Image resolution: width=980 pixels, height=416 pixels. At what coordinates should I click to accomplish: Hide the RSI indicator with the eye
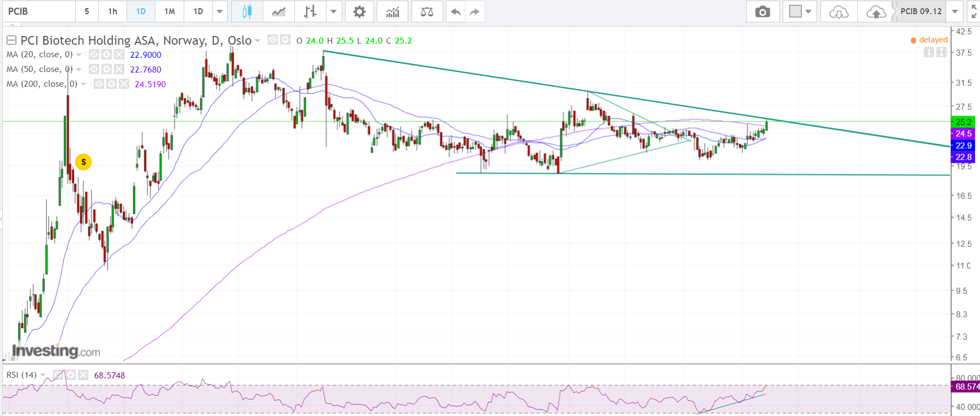coord(58,375)
